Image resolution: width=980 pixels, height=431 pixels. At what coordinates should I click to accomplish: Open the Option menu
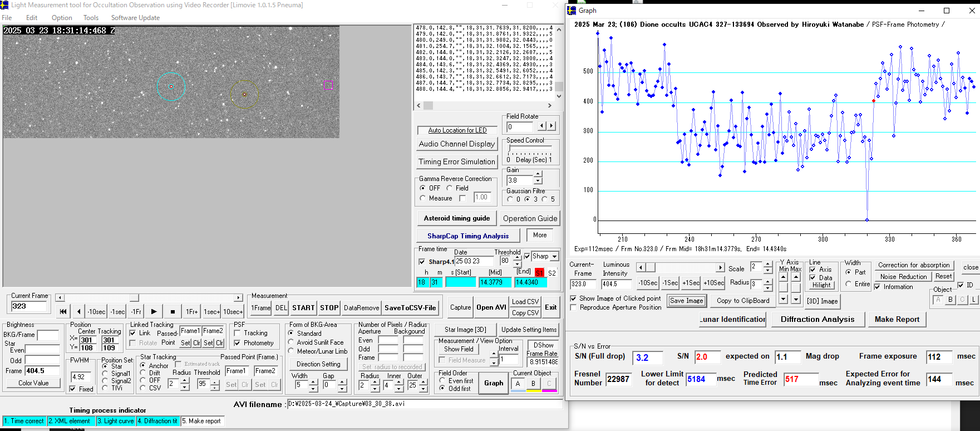(x=62, y=18)
